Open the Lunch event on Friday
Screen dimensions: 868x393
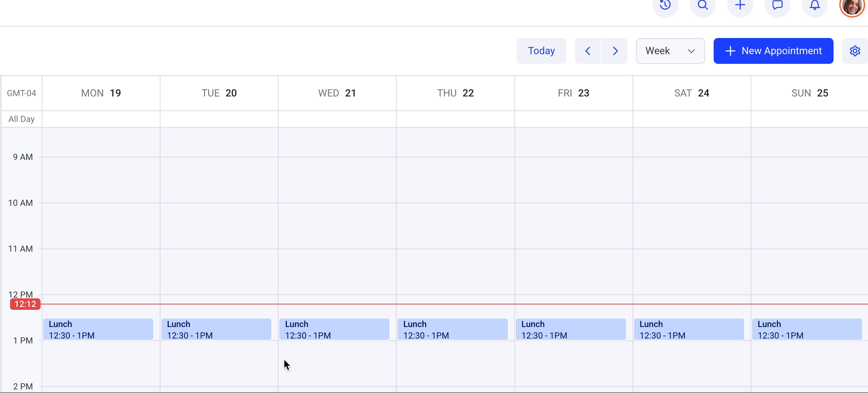(x=571, y=329)
